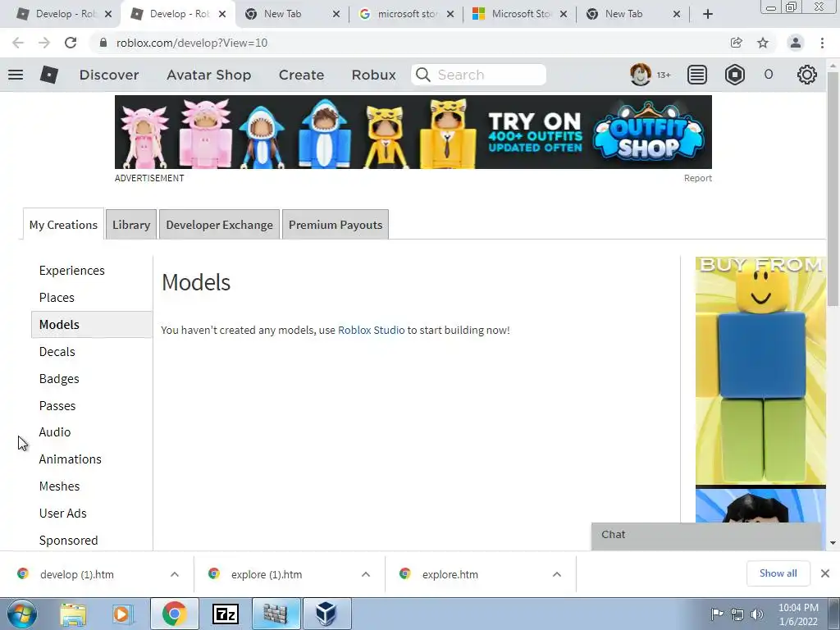Click the share page icon in address bar

[736, 43]
